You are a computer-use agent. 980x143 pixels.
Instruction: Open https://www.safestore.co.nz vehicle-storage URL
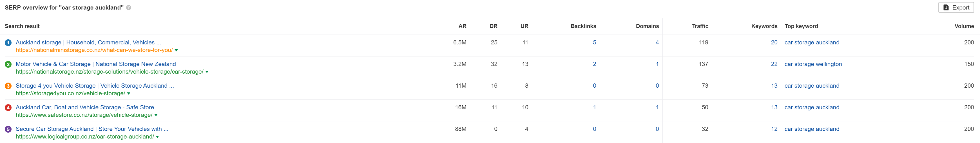click(x=84, y=115)
